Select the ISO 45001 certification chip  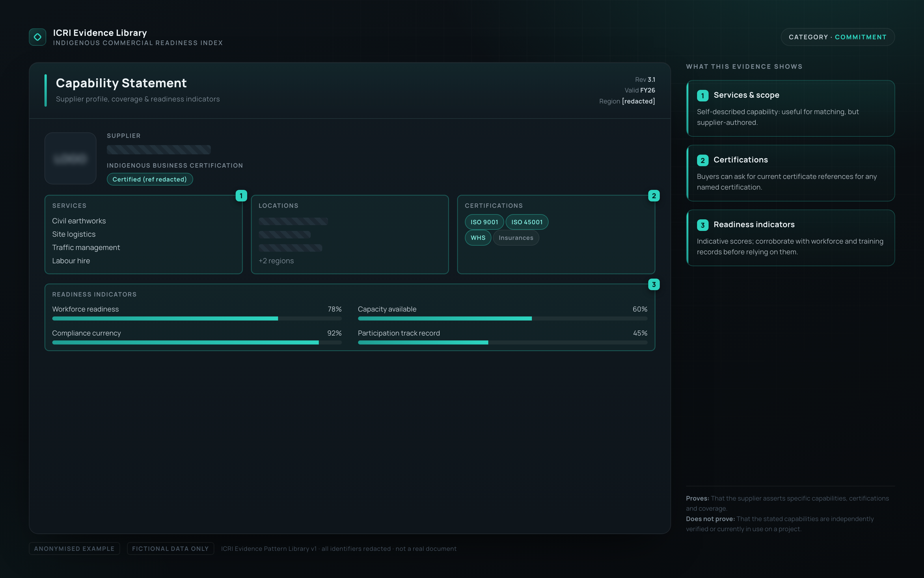[527, 222]
